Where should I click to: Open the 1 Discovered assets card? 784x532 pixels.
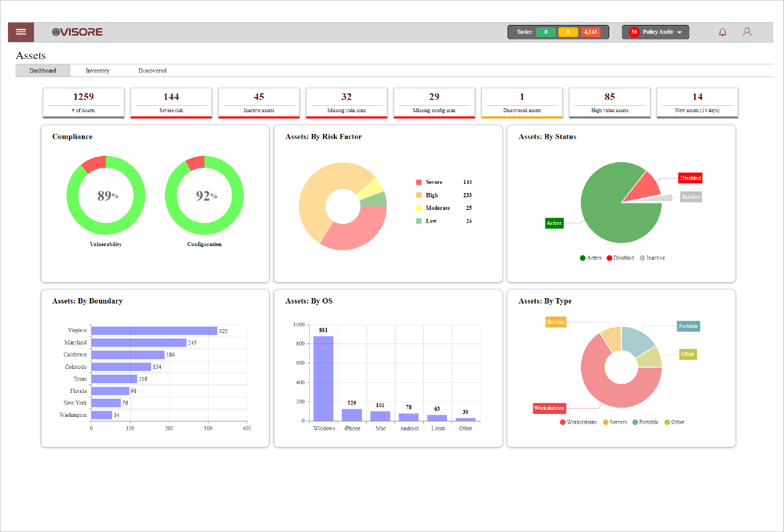point(522,103)
